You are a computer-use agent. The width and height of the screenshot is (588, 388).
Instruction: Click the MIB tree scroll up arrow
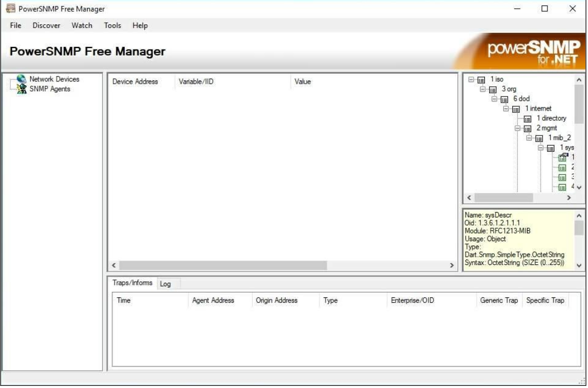click(x=579, y=80)
